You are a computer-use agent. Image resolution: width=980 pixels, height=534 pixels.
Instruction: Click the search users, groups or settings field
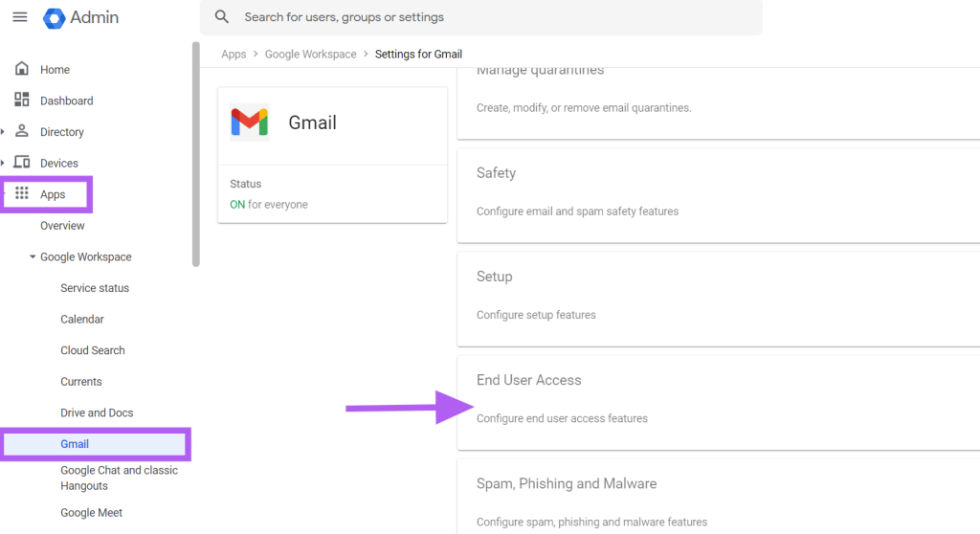[481, 17]
